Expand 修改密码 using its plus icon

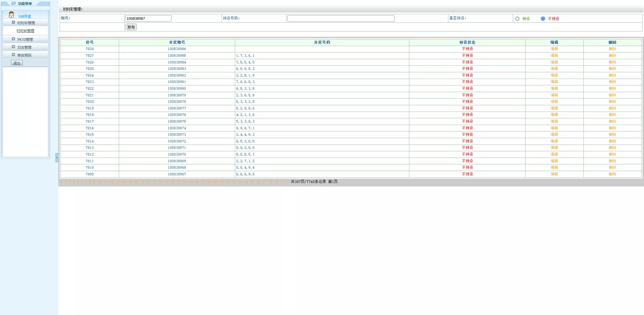13,55
